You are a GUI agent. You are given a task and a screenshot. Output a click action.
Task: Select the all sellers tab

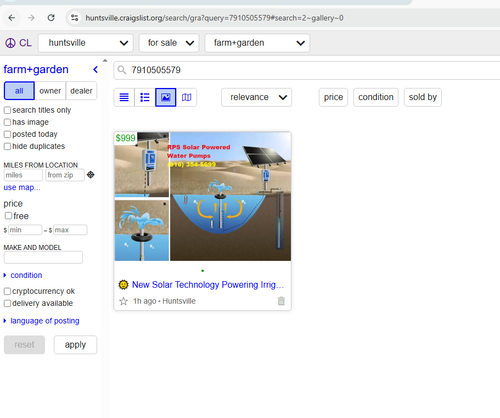tap(19, 91)
